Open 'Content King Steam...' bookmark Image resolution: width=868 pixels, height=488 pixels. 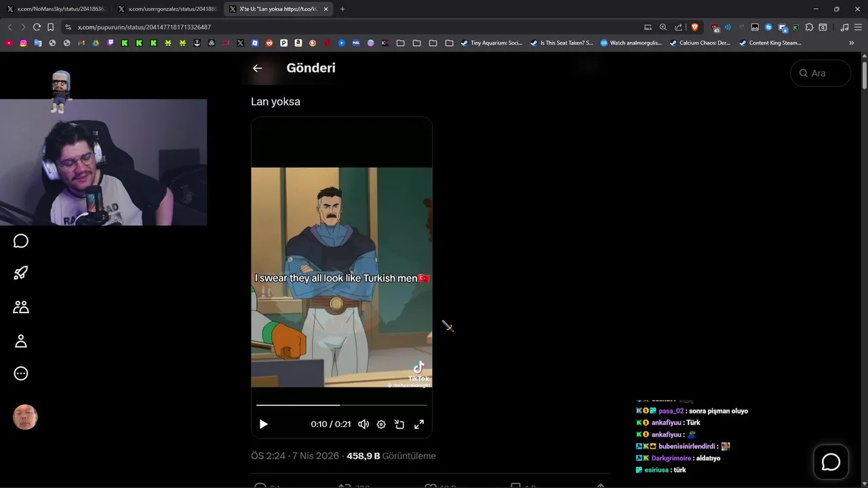770,43
